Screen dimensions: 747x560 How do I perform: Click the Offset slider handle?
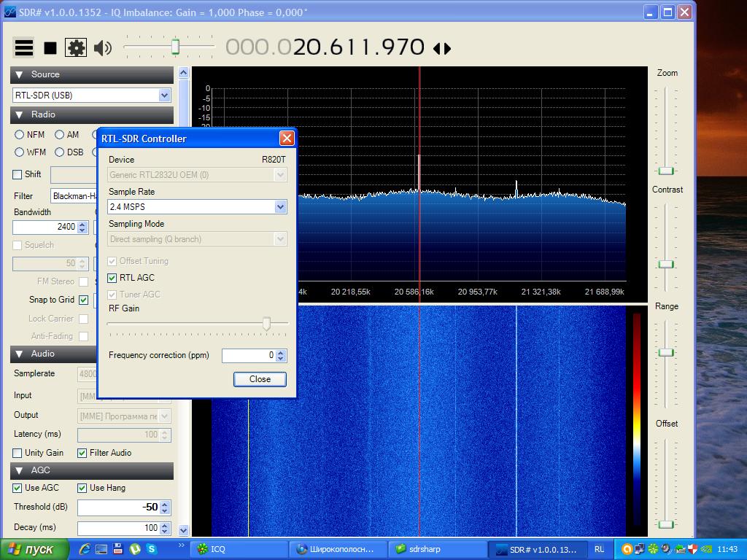tap(665, 525)
